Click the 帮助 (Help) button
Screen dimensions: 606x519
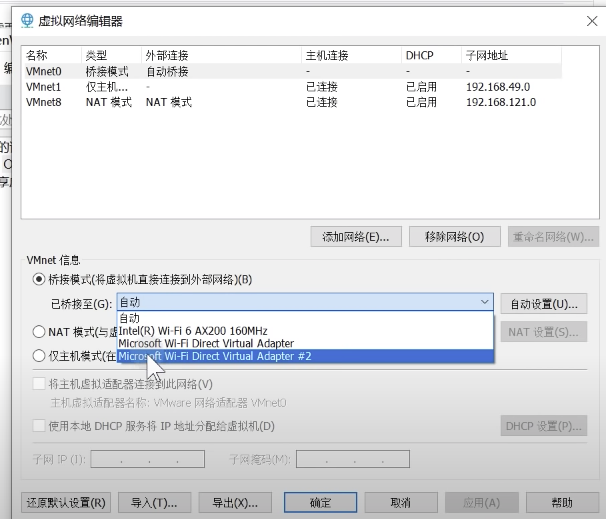[562, 502]
